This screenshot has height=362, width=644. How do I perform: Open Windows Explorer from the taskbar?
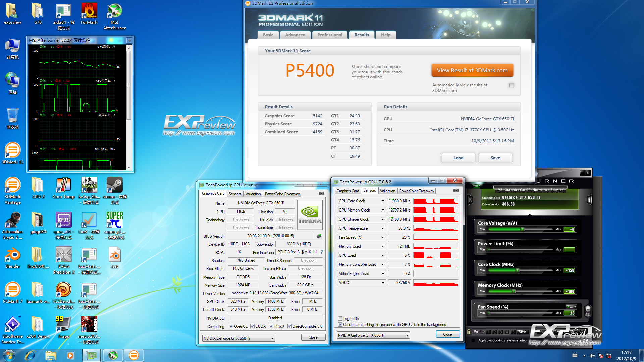(x=50, y=355)
